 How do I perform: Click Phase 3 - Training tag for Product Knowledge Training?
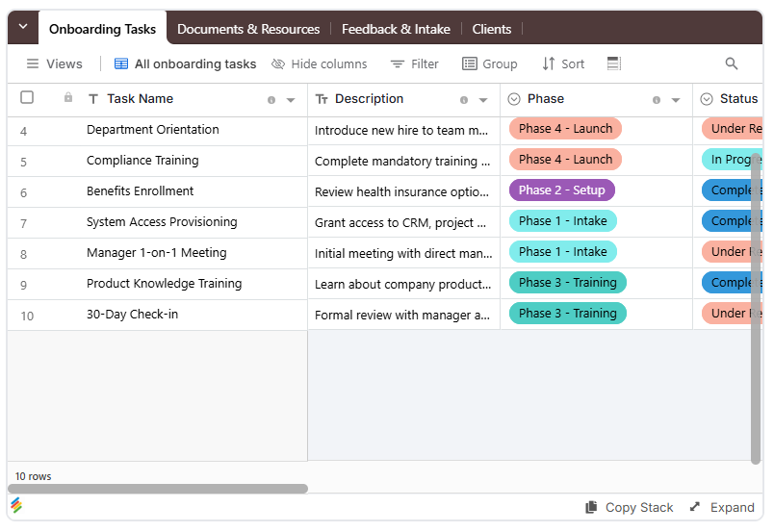click(x=568, y=282)
